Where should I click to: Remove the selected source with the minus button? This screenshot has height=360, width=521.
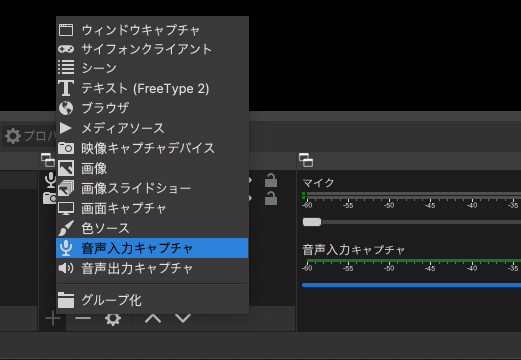83,319
